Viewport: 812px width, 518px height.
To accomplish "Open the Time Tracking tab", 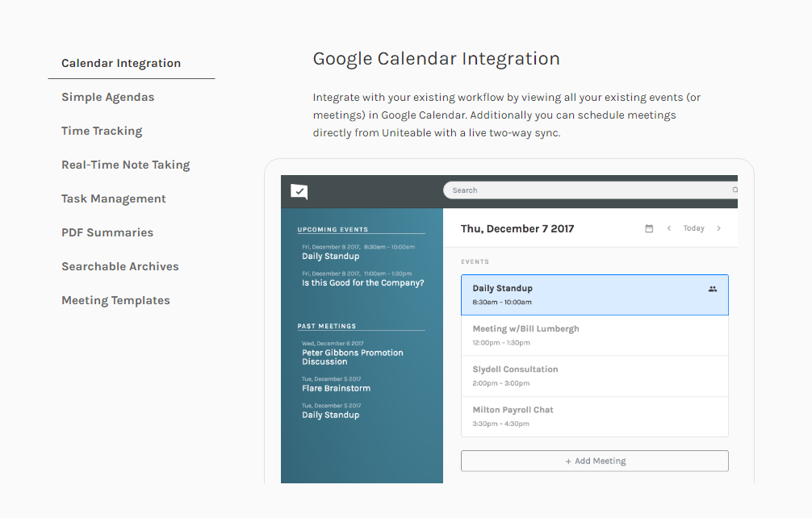I will point(102,131).
